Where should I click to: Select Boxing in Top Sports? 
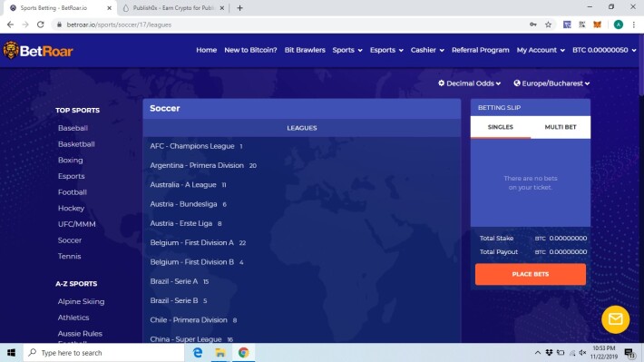coord(70,161)
